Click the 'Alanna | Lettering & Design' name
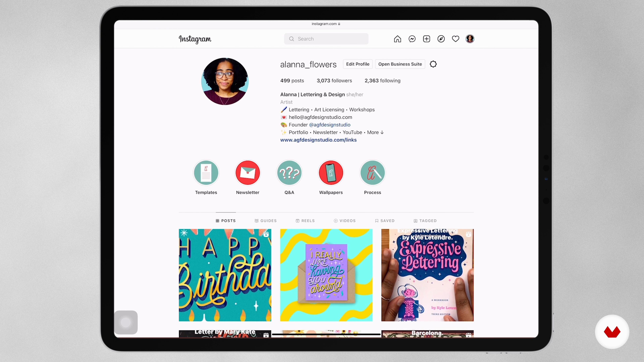Image resolution: width=644 pixels, height=362 pixels. tap(312, 94)
